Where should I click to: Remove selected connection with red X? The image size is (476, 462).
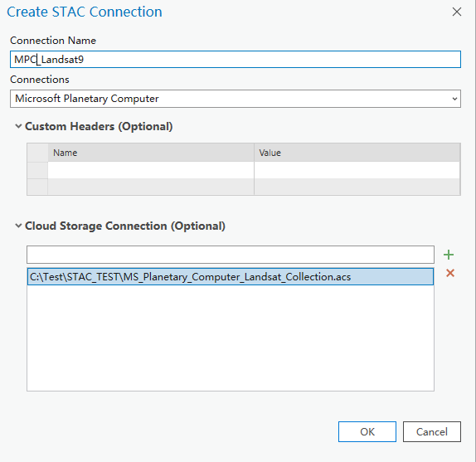[450, 273]
